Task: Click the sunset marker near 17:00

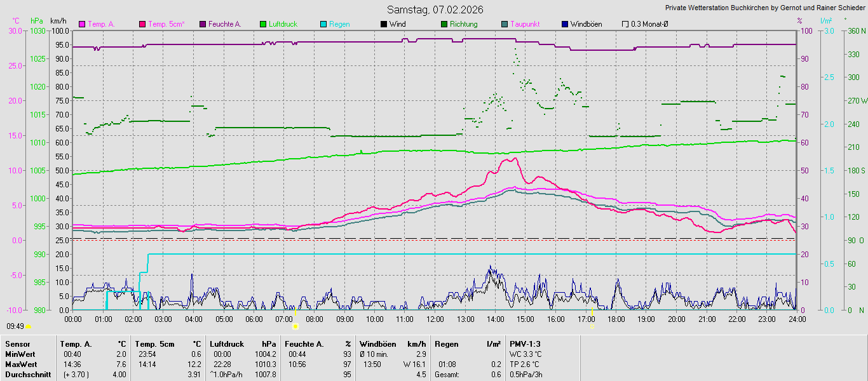Action: (593, 326)
